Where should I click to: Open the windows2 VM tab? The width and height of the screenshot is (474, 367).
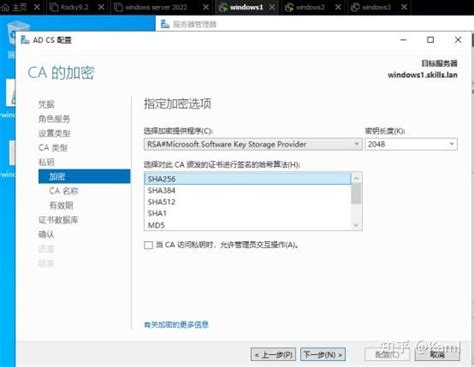(310, 7)
